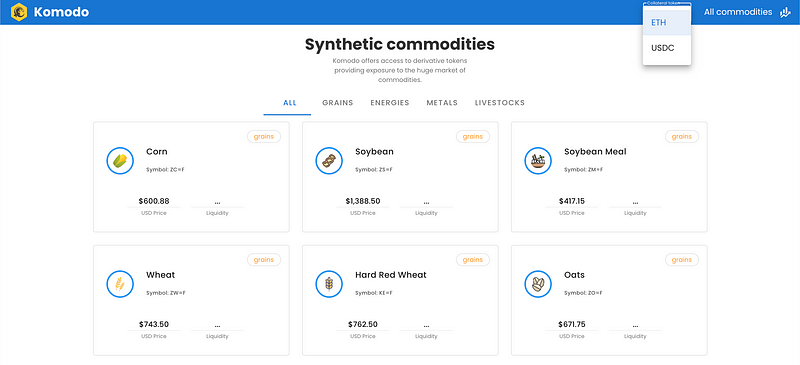Click the Oats commodity icon
800x365 pixels.
click(538, 284)
